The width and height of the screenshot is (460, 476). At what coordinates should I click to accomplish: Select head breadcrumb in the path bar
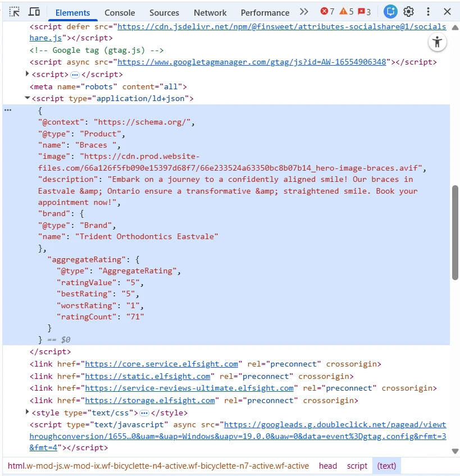click(328, 466)
